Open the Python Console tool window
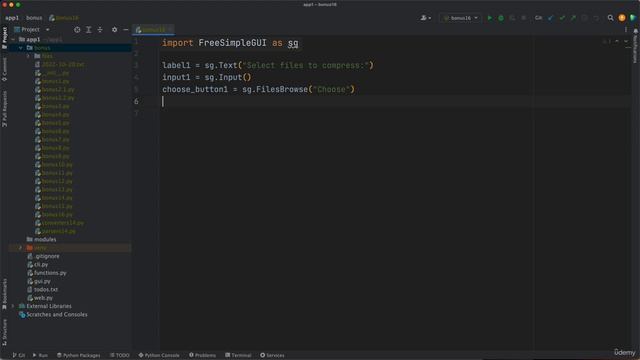The image size is (640, 360). 159,356
